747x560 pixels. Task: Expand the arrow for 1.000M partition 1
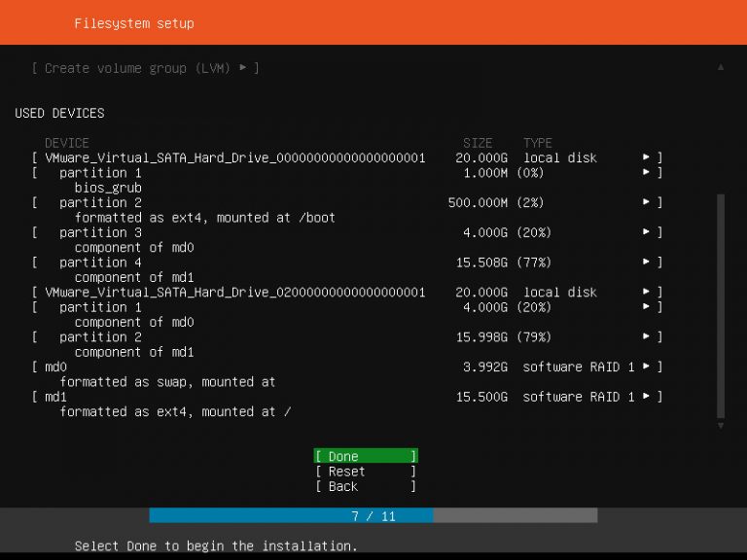pyautogui.click(x=646, y=172)
